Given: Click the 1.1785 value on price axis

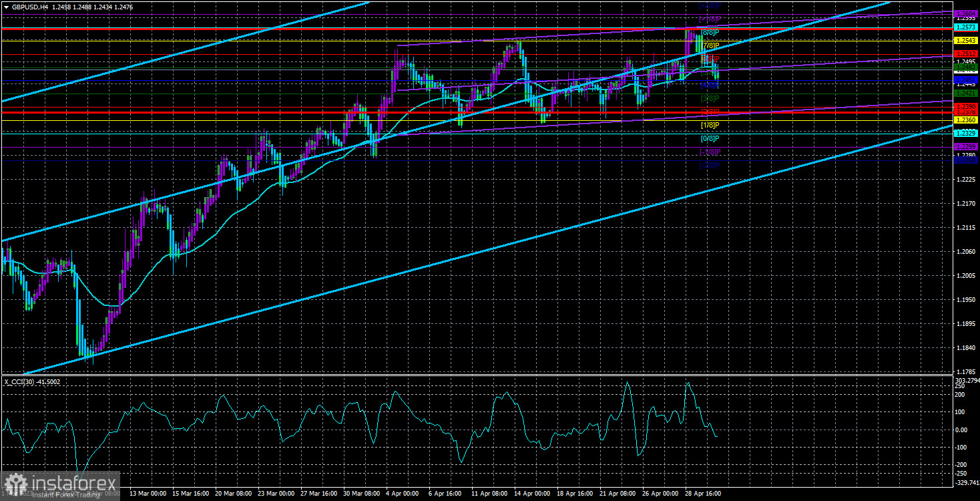Looking at the screenshot, I should pyautogui.click(x=965, y=372).
